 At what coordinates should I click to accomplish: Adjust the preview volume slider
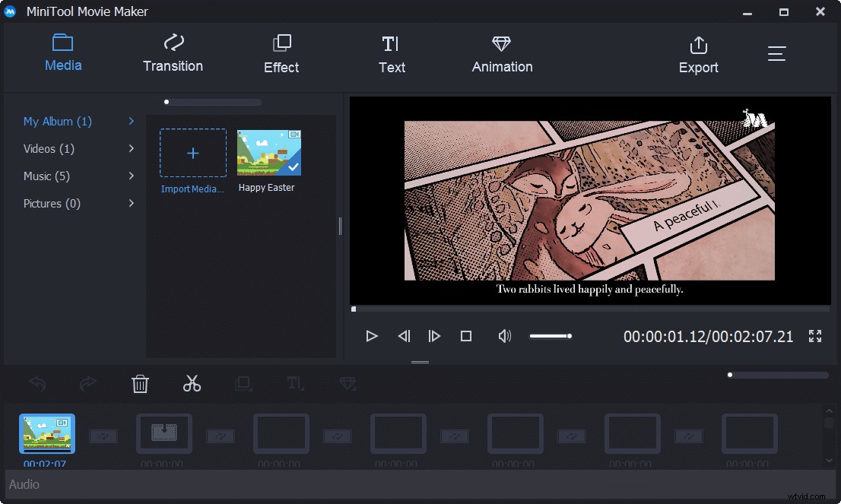(551, 335)
